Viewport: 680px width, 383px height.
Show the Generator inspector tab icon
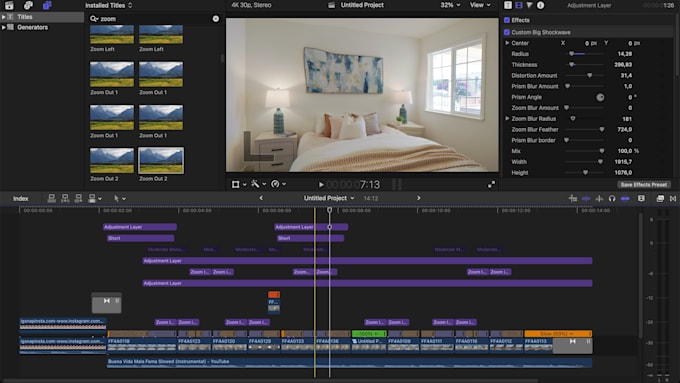(508, 5)
